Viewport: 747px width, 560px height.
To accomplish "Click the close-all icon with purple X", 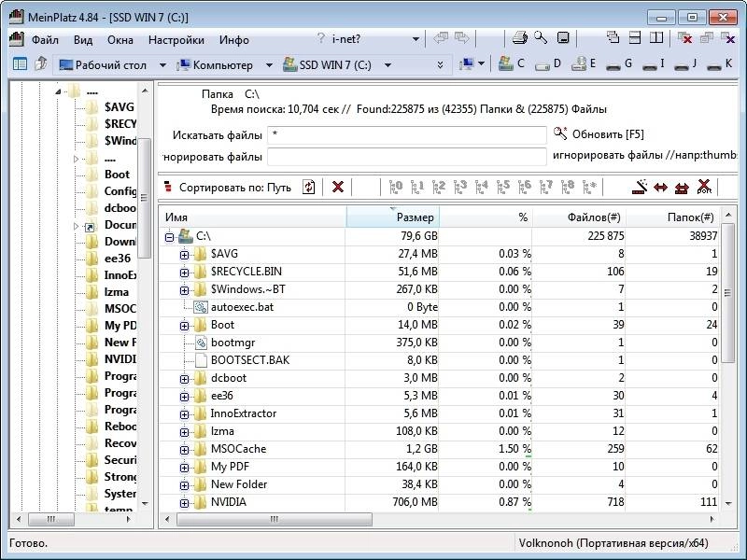I will (728, 38).
